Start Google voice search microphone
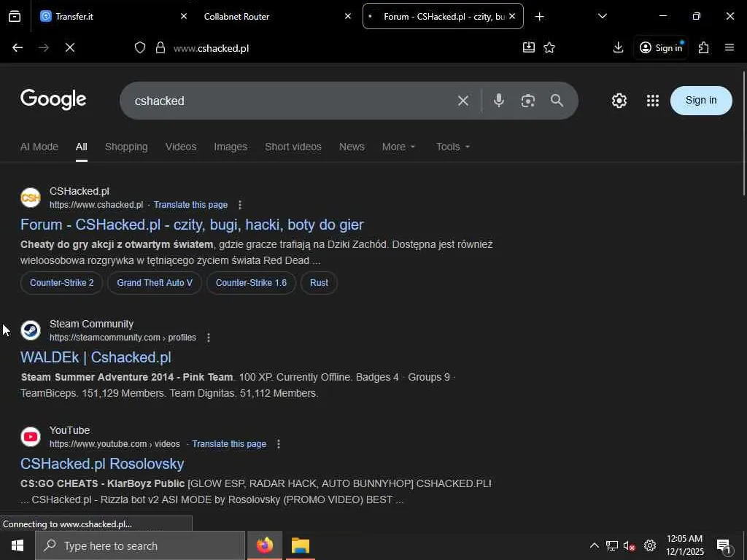Image resolution: width=747 pixels, height=560 pixels. click(499, 101)
